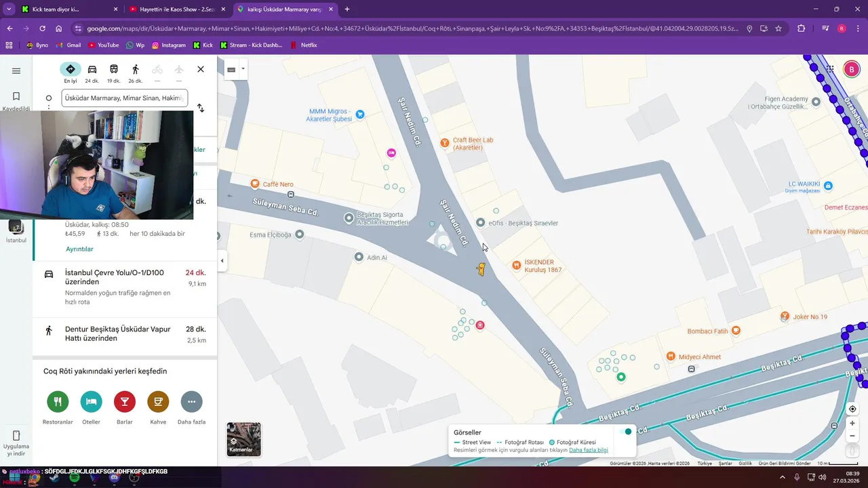Open Daha fazla categories button
The height and width of the screenshot is (488, 868).
(192, 407)
